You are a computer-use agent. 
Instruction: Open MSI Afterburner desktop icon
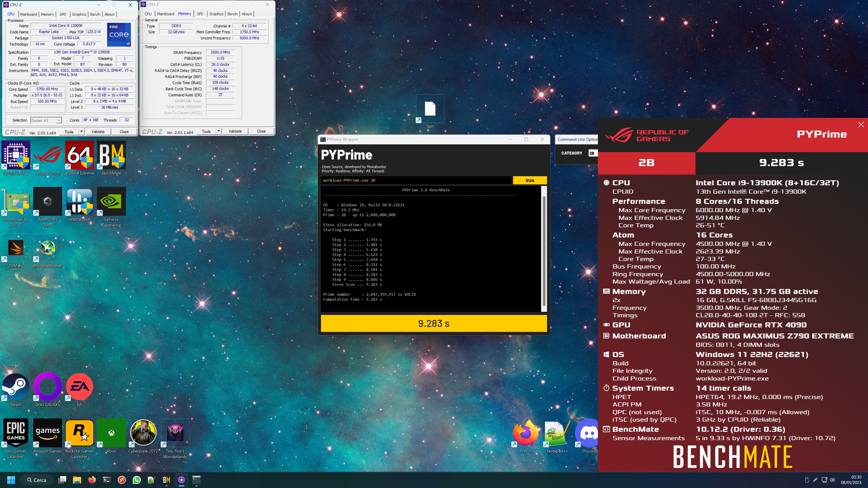47,251
